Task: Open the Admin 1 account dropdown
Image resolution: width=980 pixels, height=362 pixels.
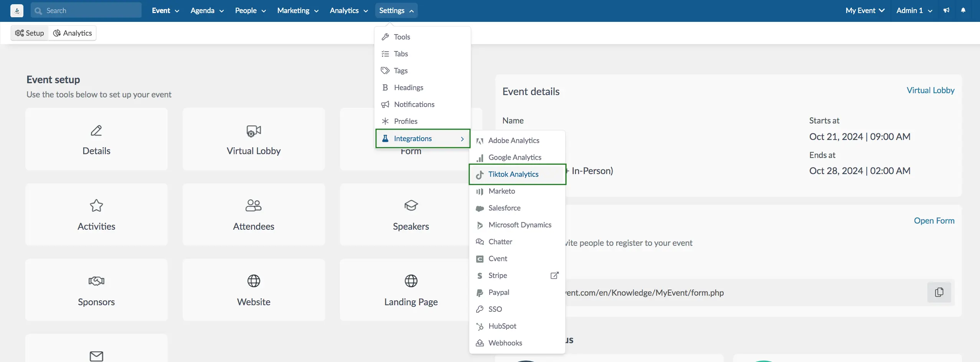Action: [914, 10]
